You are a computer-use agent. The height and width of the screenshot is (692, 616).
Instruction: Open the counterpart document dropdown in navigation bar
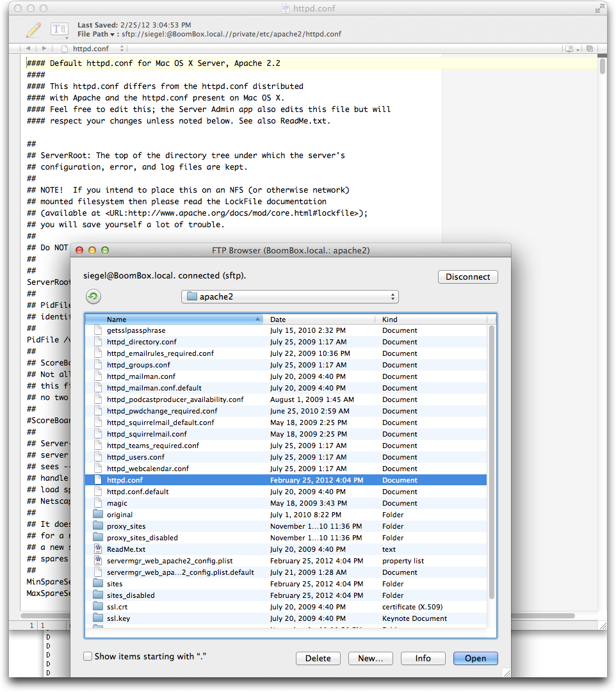point(572,49)
